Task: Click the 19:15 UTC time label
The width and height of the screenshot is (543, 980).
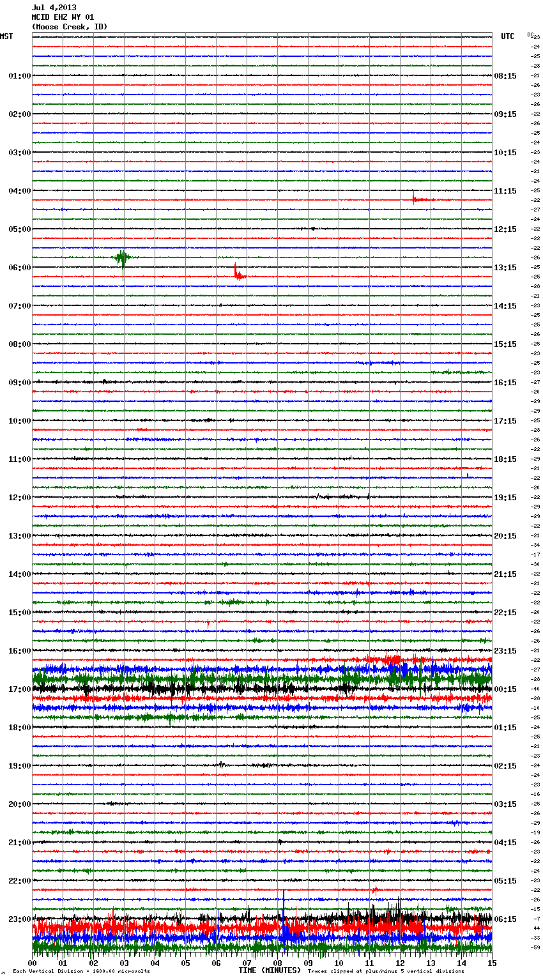Action: (x=505, y=497)
